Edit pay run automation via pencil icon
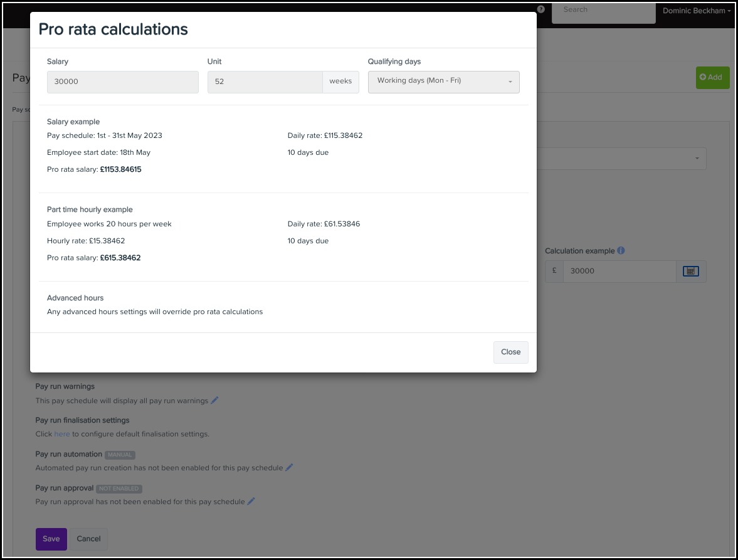This screenshot has width=738, height=560. (289, 467)
